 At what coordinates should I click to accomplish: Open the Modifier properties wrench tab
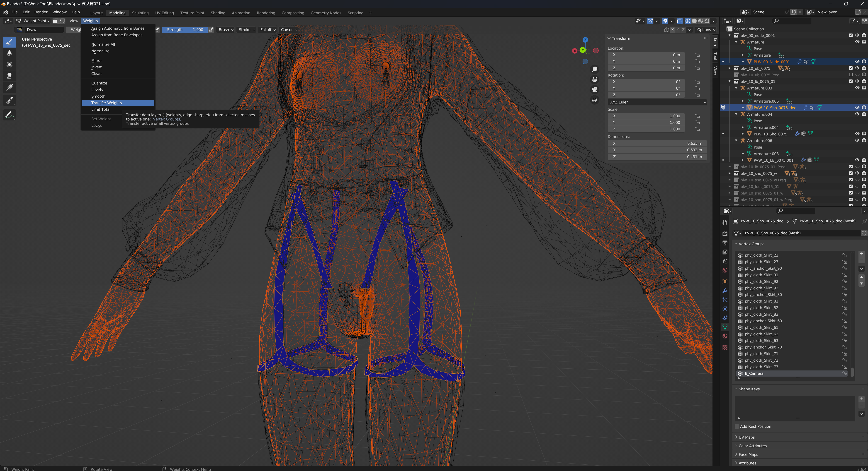click(725, 291)
